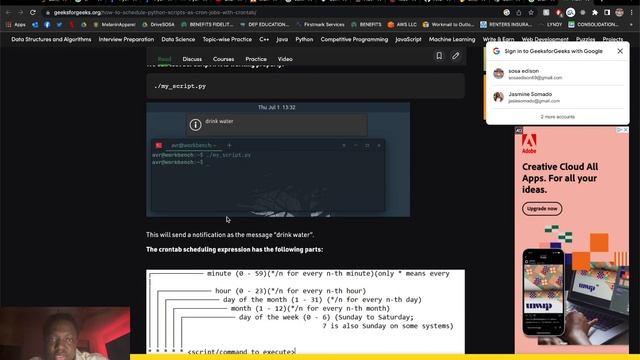640x360 pixels.
Task: Open the Interview Preparation menu
Action: click(x=126, y=40)
